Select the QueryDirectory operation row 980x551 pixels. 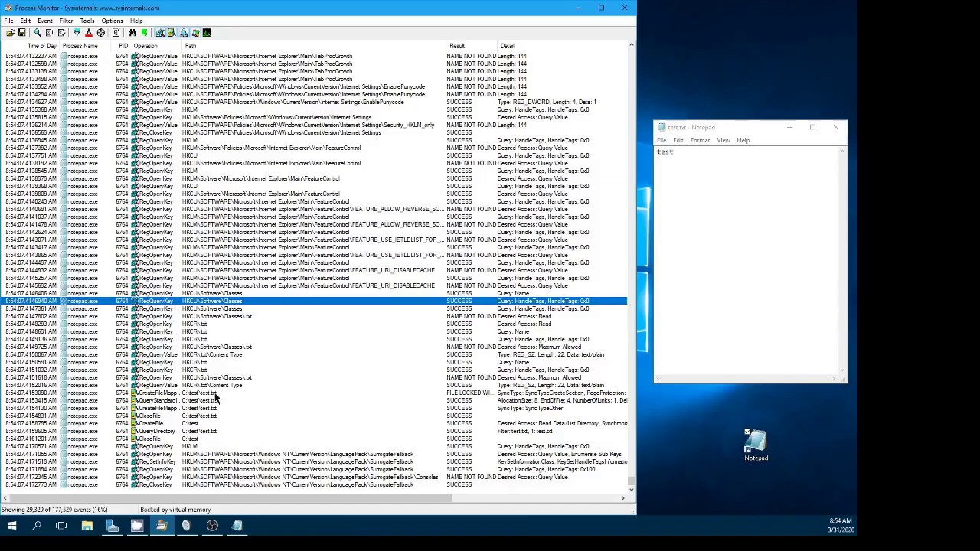(x=314, y=431)
